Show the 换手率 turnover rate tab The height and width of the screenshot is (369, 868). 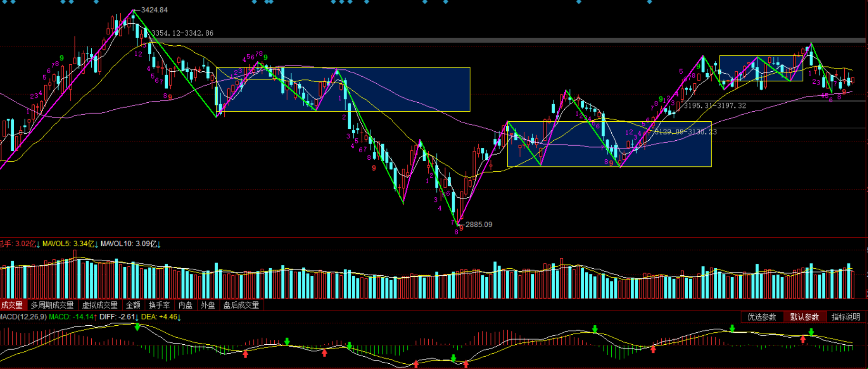point(159,305)
